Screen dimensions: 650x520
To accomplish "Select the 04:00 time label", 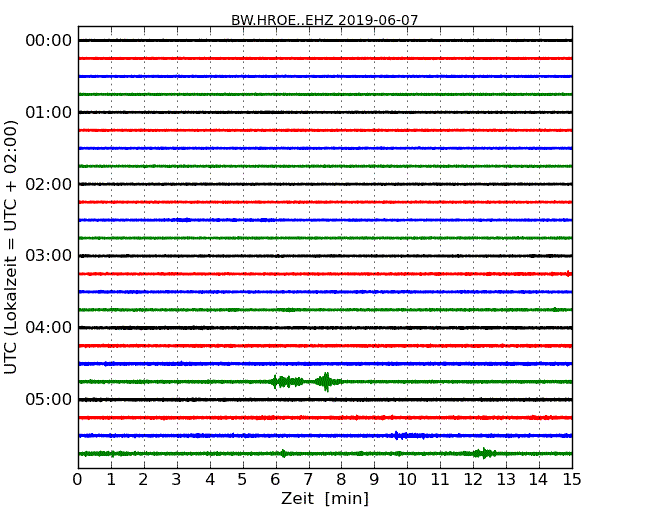I will (49, 328).
